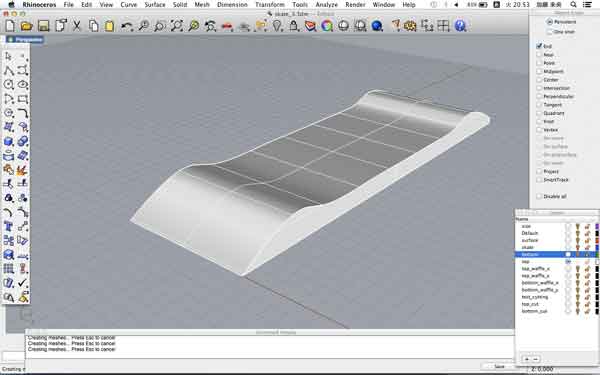Click the Name column header in Layers
This screenshot has height=375, width=600.
click(x=522, y=219)
